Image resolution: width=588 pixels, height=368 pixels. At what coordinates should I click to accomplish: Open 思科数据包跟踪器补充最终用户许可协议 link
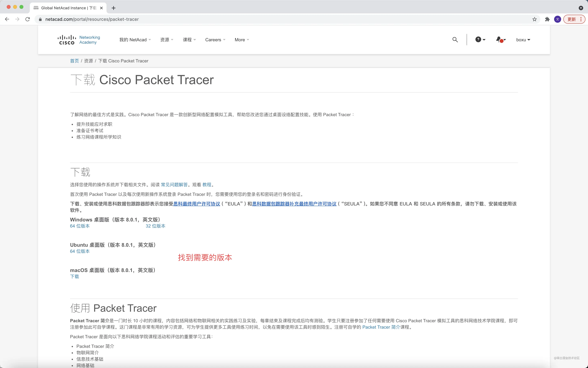point(294,204)
